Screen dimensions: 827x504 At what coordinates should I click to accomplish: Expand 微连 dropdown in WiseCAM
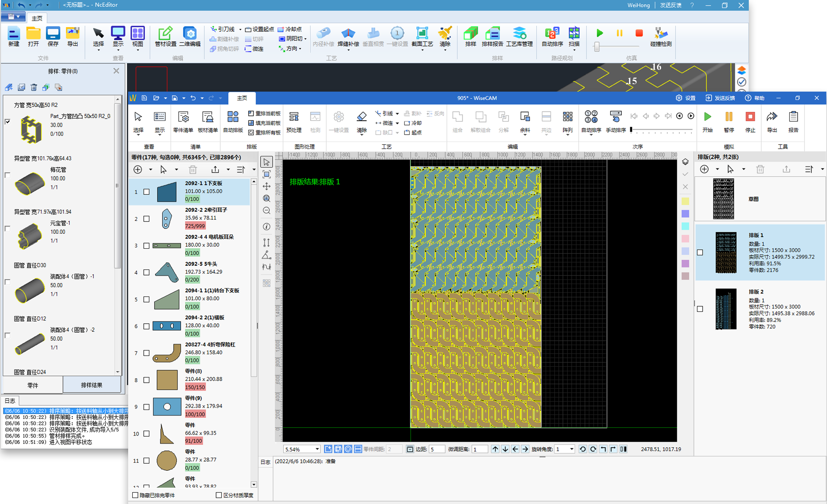[x=397, y=123]
